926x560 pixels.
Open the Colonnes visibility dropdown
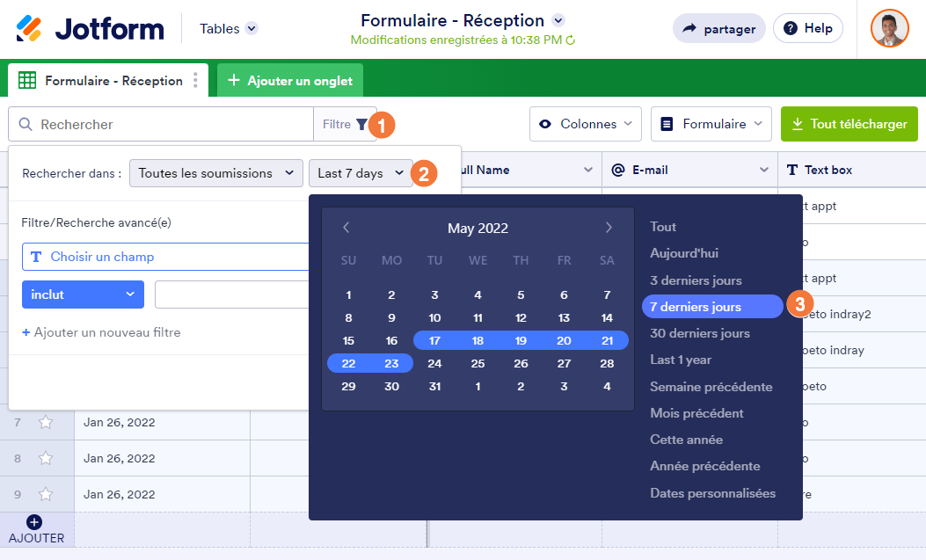[586, 124]
